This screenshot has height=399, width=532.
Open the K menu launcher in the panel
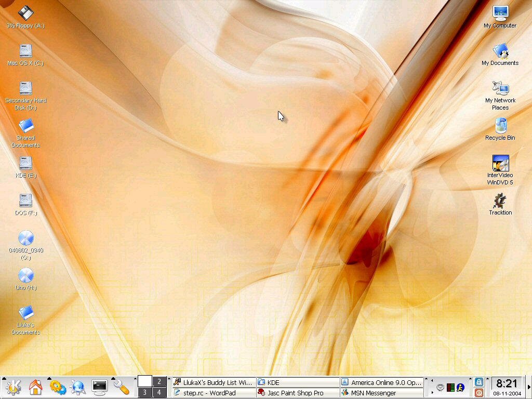point(13,388)
